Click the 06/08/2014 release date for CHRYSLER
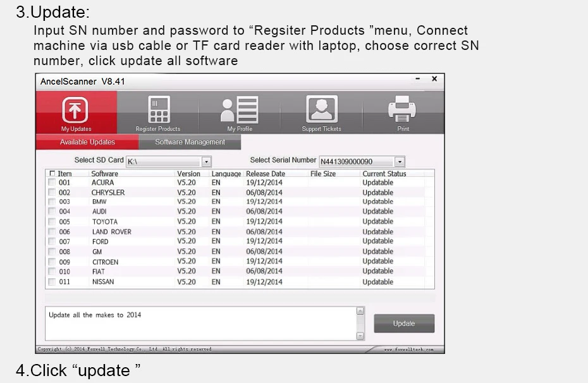Viewport: 588px width, 383px height. (x=264, y=192)
